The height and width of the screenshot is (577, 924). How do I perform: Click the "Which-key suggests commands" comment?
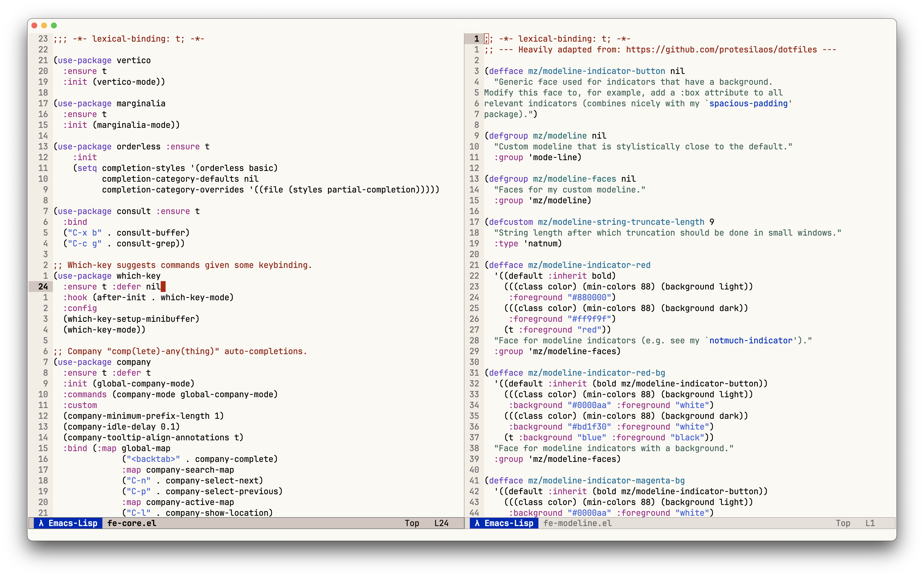[x=182, y=265]
